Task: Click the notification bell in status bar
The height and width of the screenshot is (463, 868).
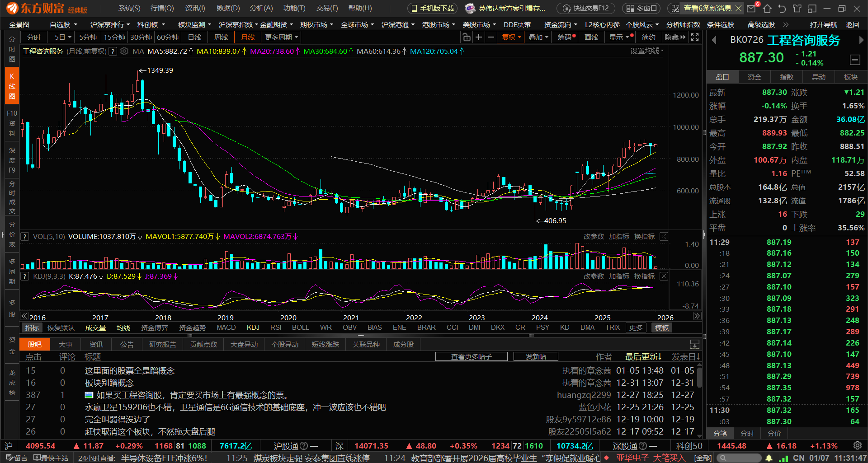Action: click(x=769, y=458)
